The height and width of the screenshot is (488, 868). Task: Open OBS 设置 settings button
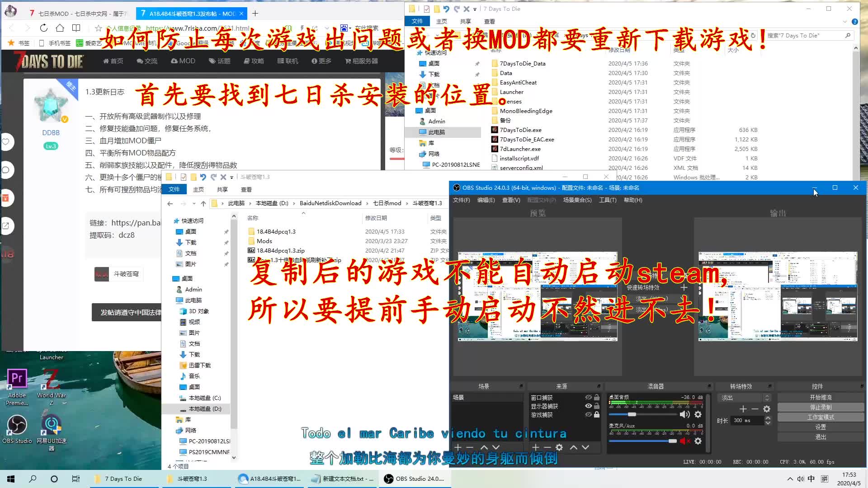[821, 427]
